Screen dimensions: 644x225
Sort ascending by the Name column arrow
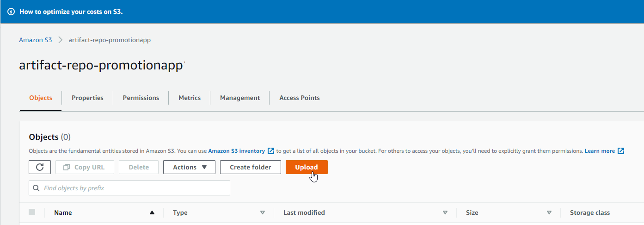[x=152, y=213]
